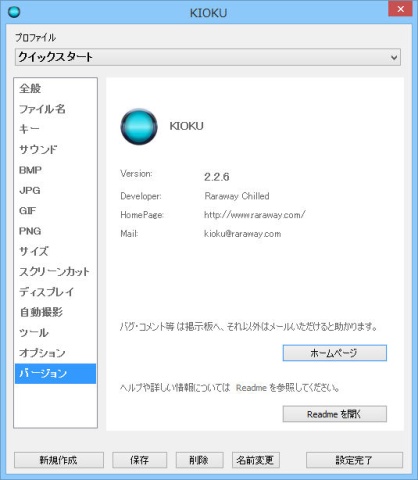Select the highlighted バージョン category
This screenshot has height=480, width=418.
(x=55, y=374)
